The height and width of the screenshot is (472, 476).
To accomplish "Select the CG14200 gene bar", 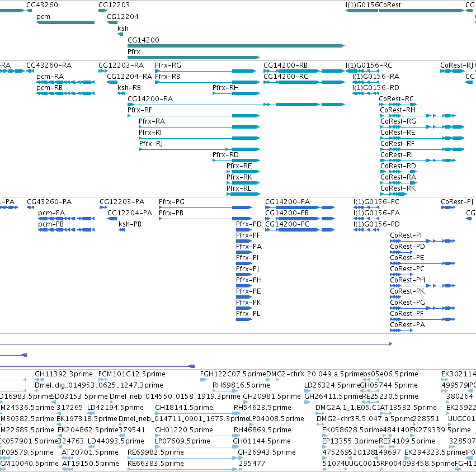I will (x=236, y=46).
